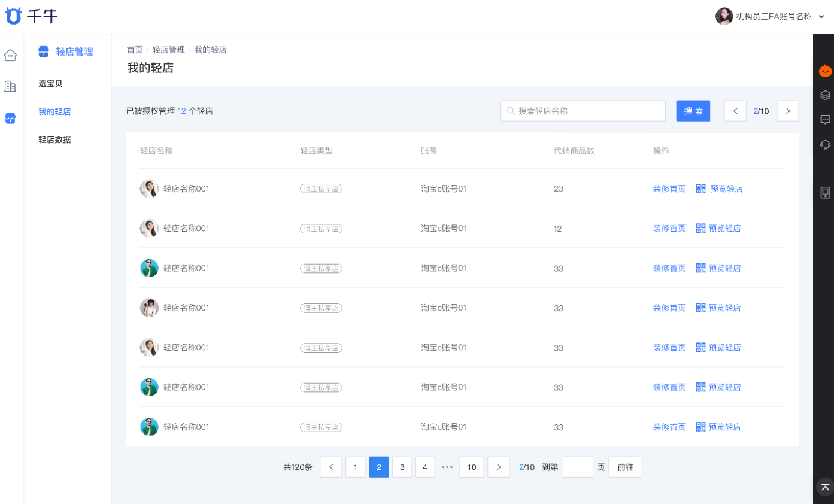This screenshot has height=504, width=834.
Task: Click the back-to-top arrow icon
Action: 825,487
